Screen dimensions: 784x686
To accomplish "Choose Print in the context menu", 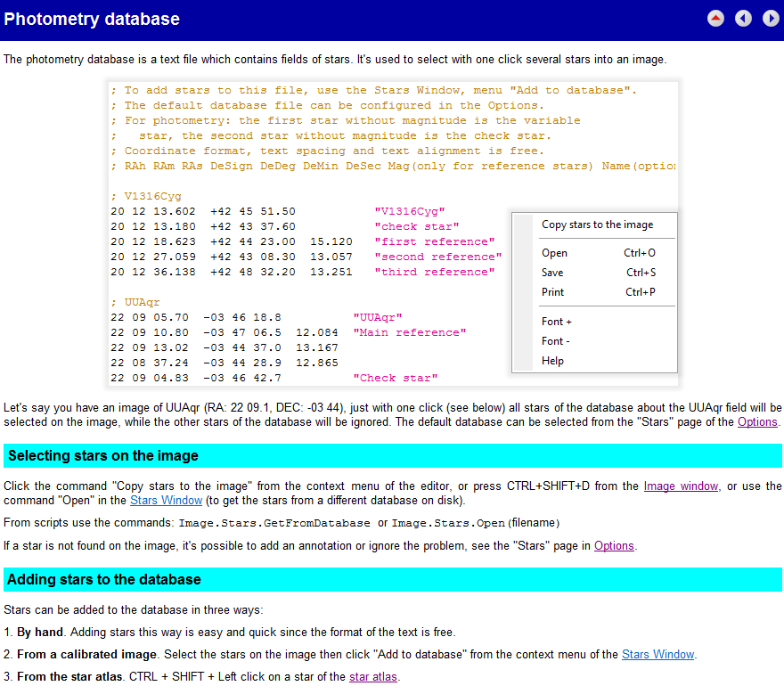I will (x=552, y=292).
